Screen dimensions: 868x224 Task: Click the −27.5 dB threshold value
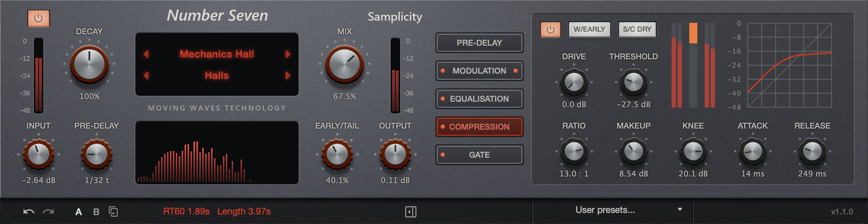[x=633, y=105]
